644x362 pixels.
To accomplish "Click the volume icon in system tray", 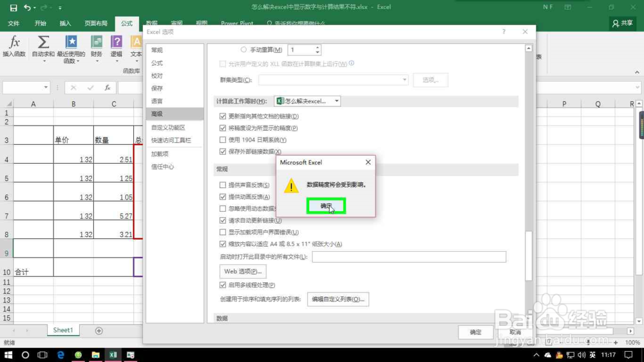I will point(582,355).
